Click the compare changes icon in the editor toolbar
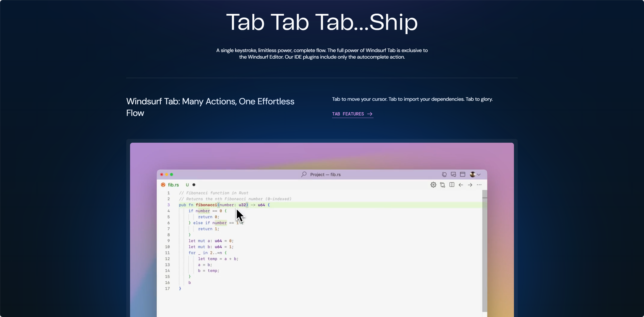The image size is (644, 317). click(x=442, y=185)
